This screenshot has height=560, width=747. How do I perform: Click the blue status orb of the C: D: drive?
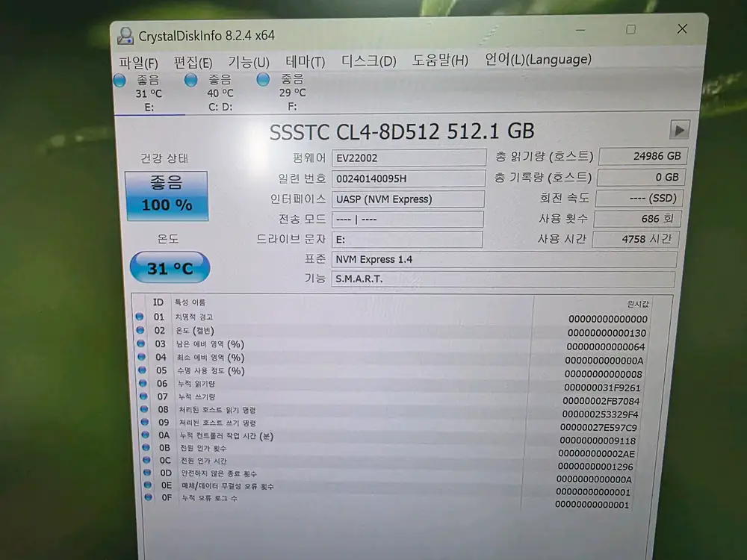tap(191, 80)
